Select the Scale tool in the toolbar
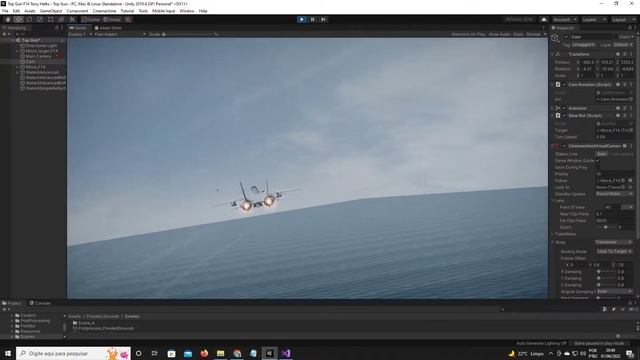 (40, 20)
